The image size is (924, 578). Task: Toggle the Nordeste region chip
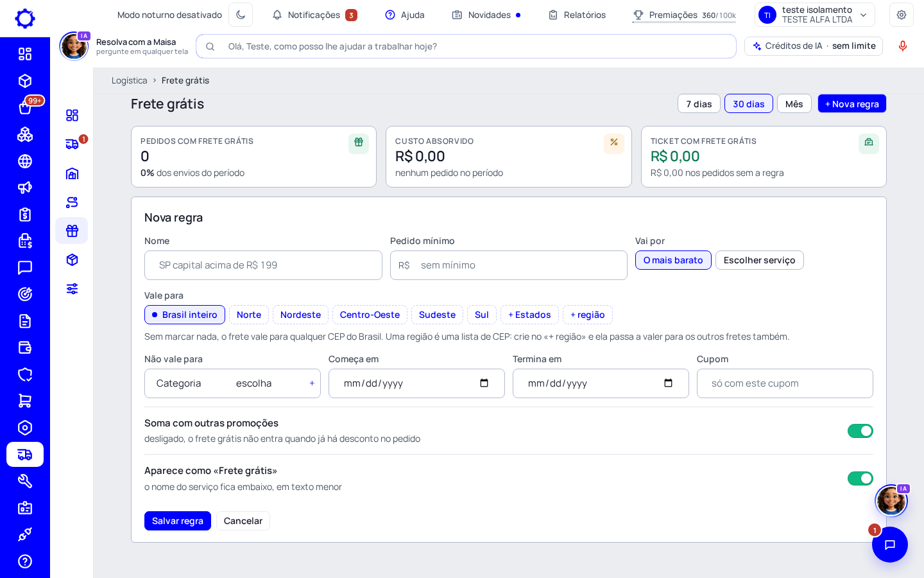(300, 315)
